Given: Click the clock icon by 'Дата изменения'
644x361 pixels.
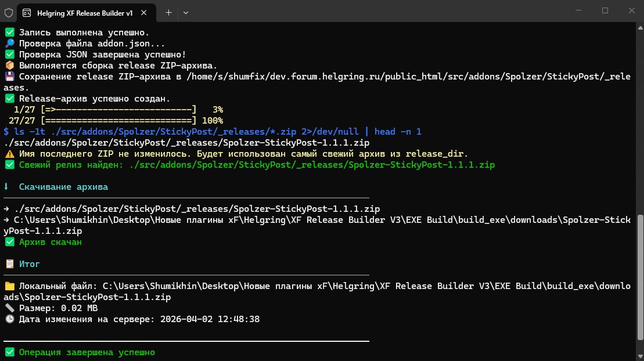Looking at the screenshot, I should pos(9,319).
